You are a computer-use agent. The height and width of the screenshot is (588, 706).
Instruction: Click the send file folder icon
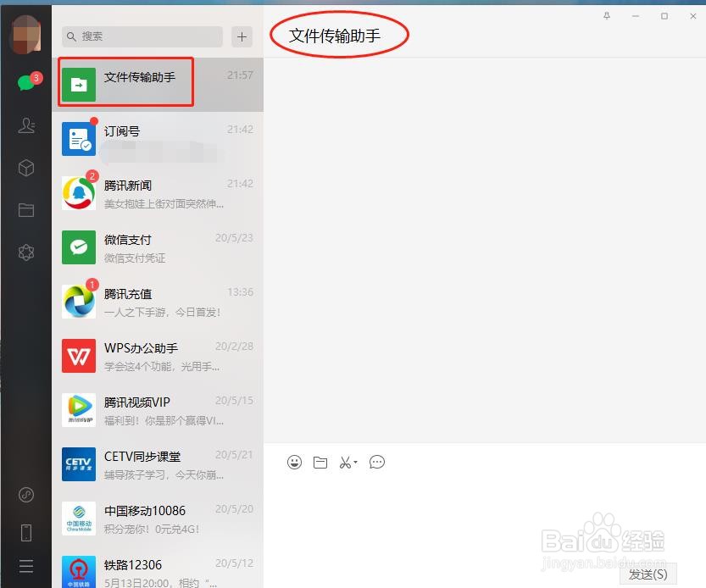click(x=320, y=463)
